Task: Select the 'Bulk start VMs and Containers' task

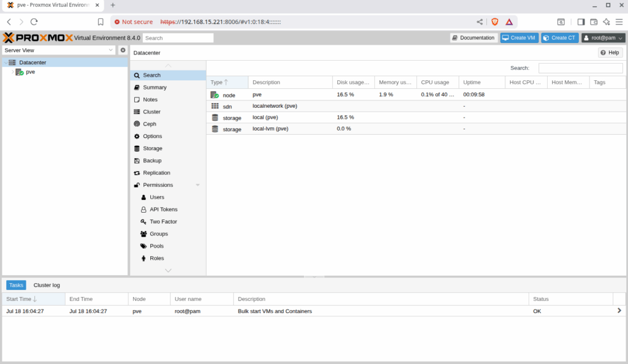Action: [x=314, y=311]
